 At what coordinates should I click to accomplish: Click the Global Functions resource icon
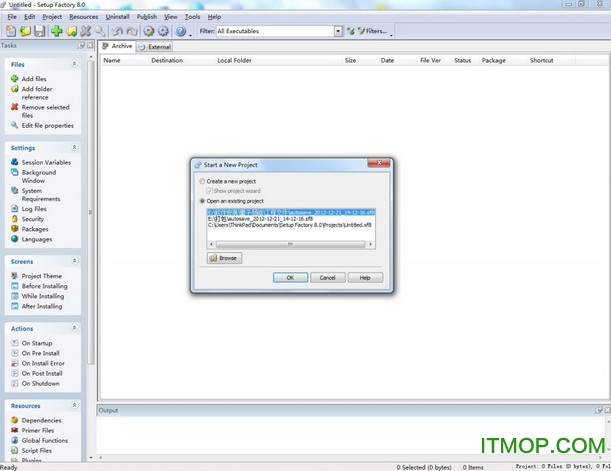(x=15, y=440)
